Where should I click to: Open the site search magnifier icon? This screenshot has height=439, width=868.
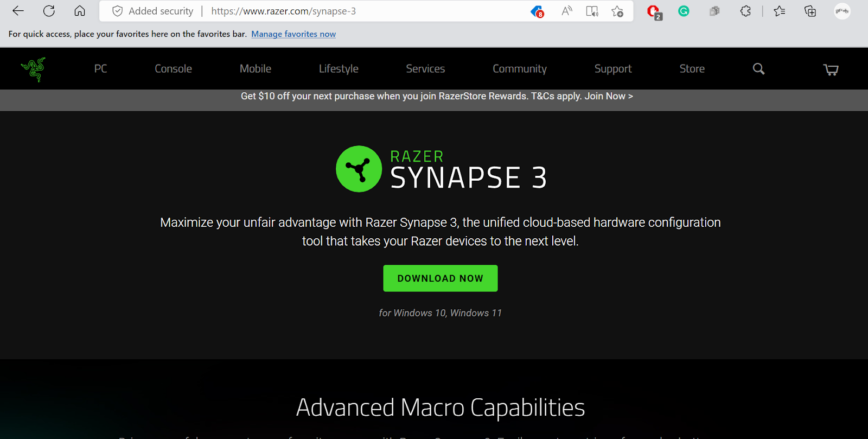(x=758, y=69)
